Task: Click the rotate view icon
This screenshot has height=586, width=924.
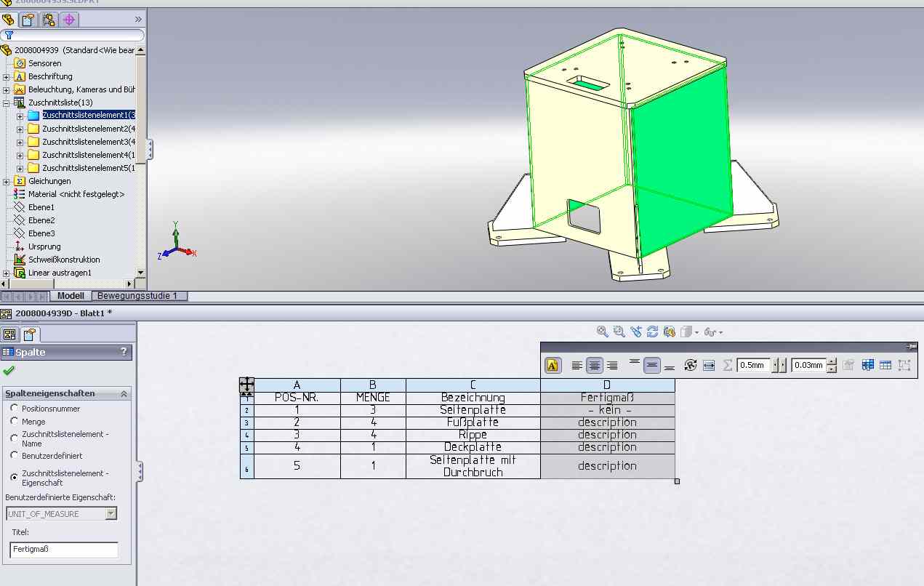Action: coord(653,332)
